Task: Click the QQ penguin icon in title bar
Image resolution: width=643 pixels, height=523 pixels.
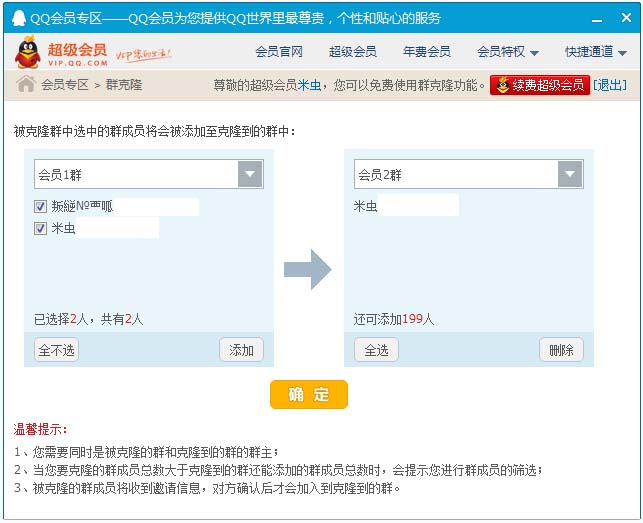Action: [18, 18]
